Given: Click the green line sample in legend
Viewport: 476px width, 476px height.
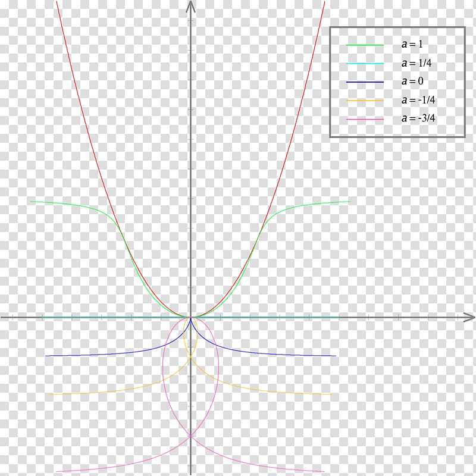Looking at the screenshot, I should (x=365, y=45).
